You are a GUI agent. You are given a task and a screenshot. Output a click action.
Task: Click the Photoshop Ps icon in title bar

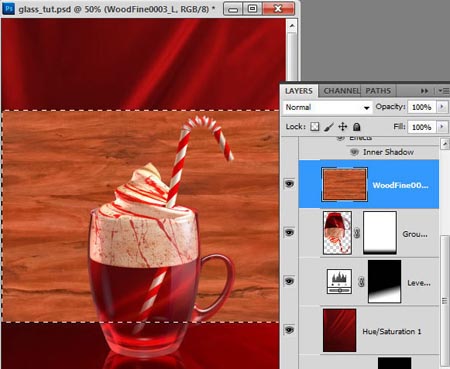(8, 8)
